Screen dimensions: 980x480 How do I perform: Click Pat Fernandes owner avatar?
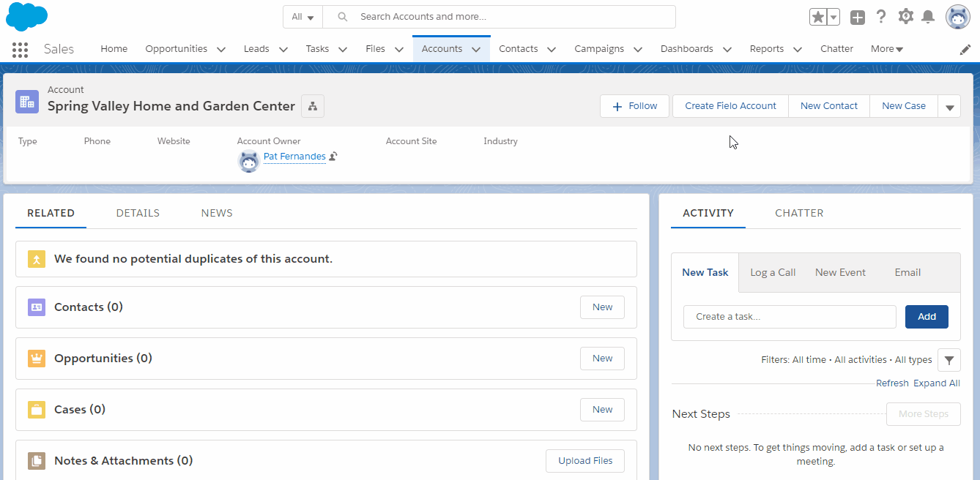click(249, 161)
